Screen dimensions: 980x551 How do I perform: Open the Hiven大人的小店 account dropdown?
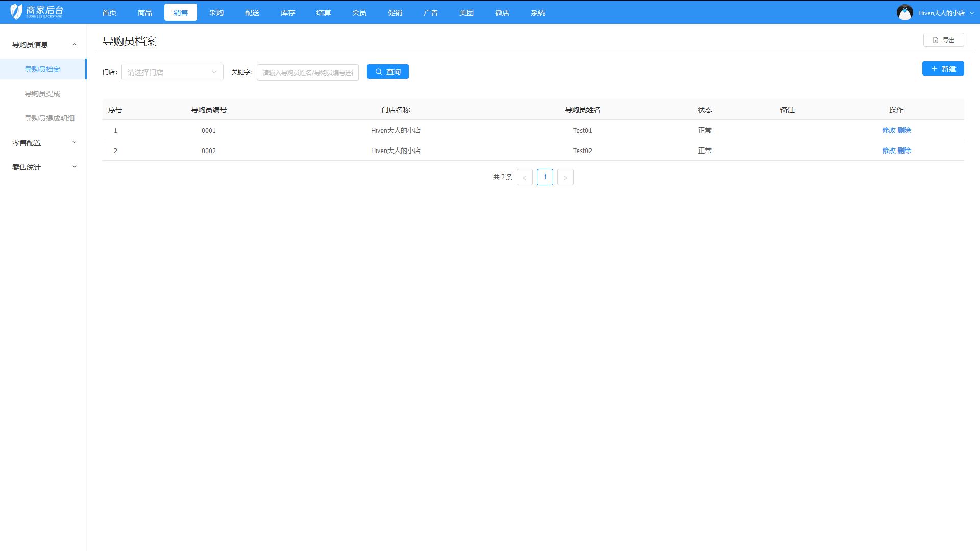pyautogui.click(x=945, y=13)
